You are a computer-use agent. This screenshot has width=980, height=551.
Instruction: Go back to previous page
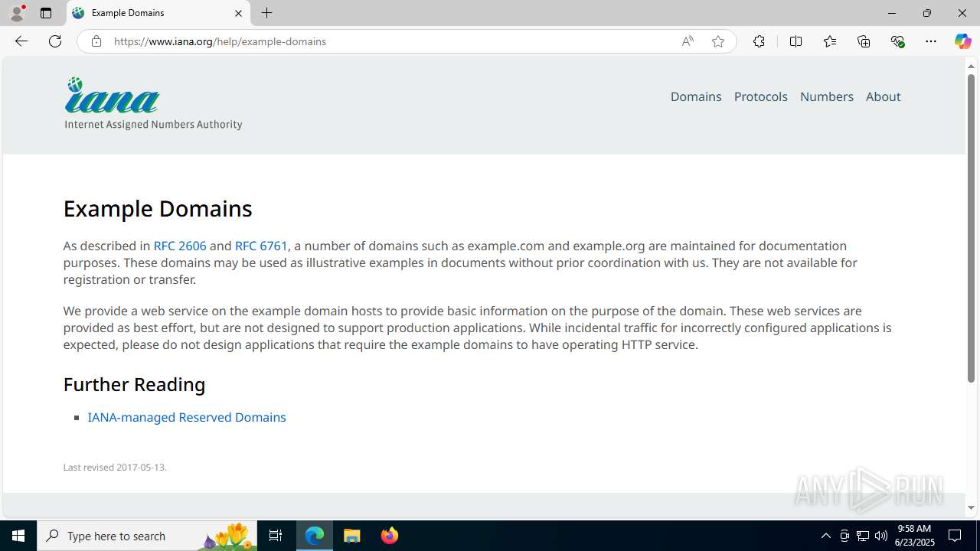pyautogui.click(x=21, y=41)
